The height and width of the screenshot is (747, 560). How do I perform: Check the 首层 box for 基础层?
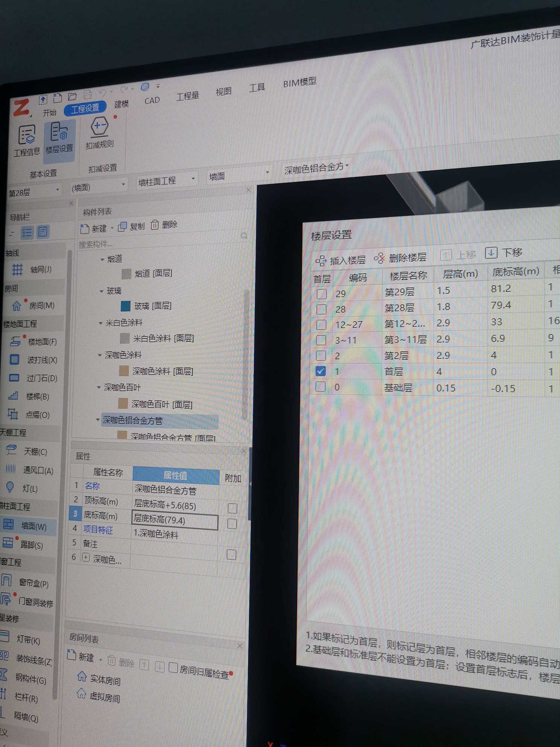[x=320, y=387]
